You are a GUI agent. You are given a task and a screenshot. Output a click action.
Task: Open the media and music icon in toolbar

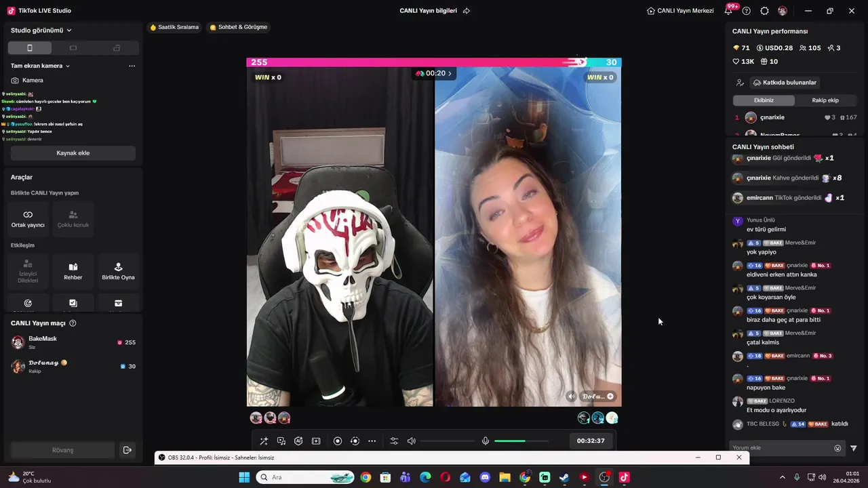tap(281, 441)
